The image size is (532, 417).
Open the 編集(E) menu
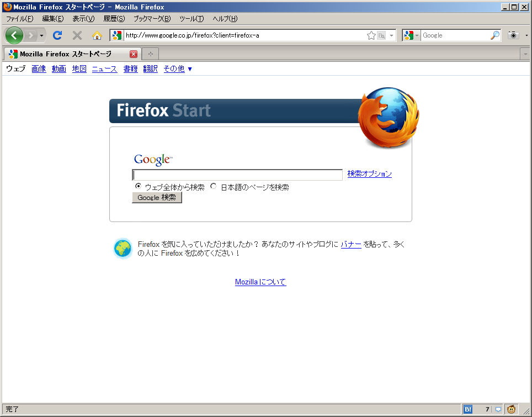click(53, 19)
